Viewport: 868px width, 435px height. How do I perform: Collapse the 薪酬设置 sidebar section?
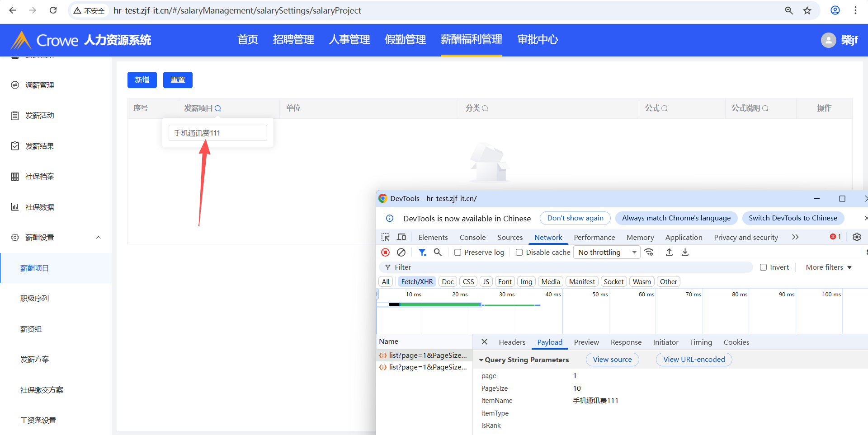98,238
